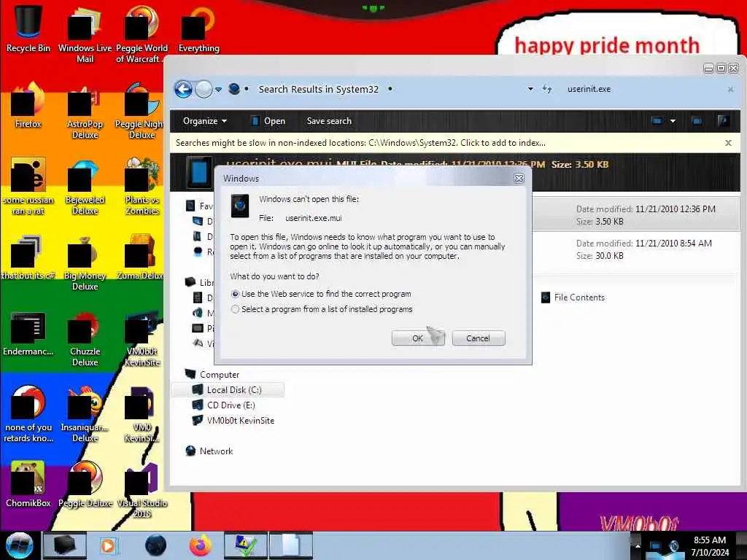Click the refresh icon beside address bar
747x560 pixels.
[x=547, y=89]
